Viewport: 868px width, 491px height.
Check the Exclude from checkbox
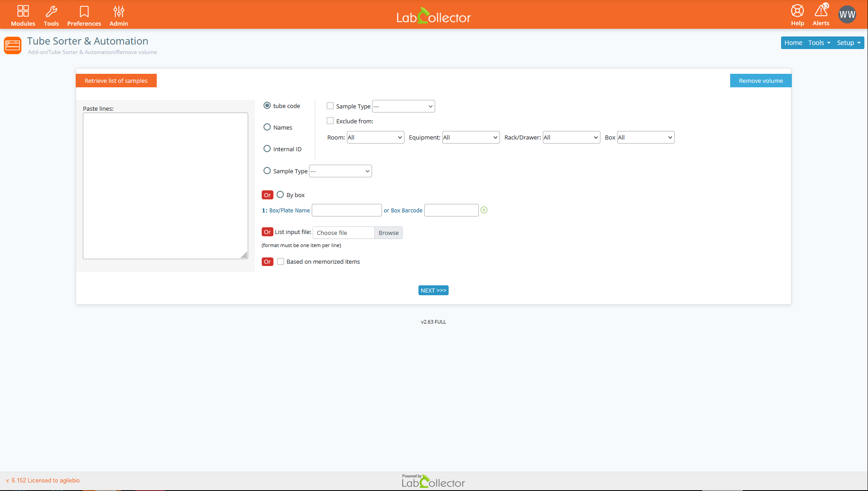pyautogui.click(x=330, y=121)
